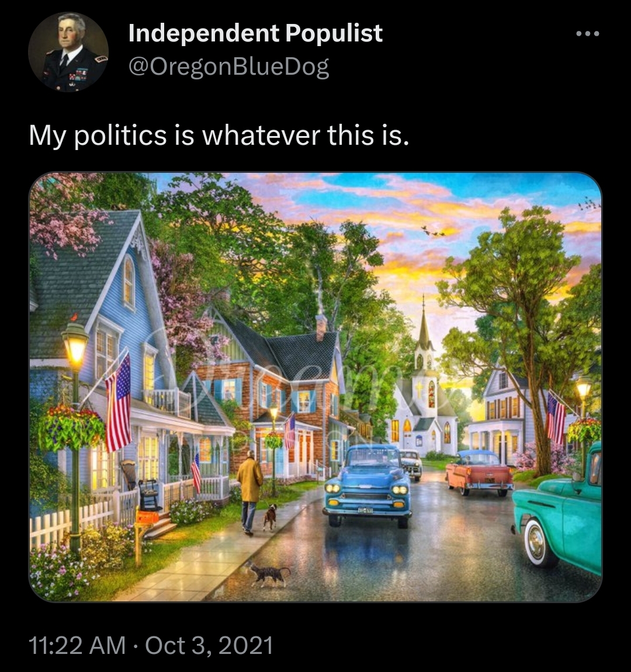631x672 pixels.
Task: Click the man in the yellow coat
Action: tap(249, 492)
